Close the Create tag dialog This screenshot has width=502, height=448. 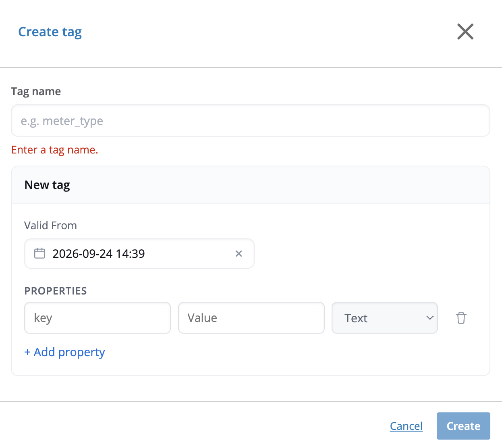coord(465,31)
